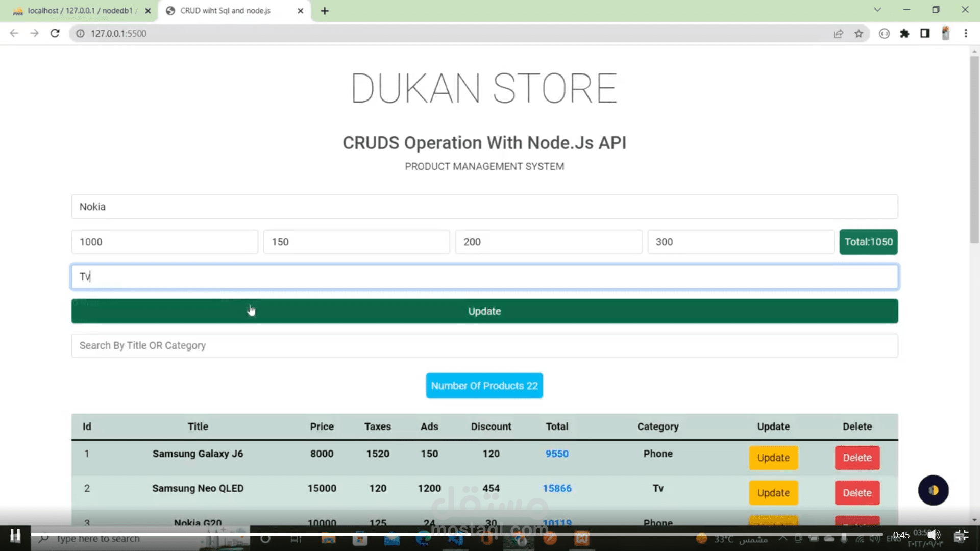Click the Taxes column header

click(x=378, y=427)
